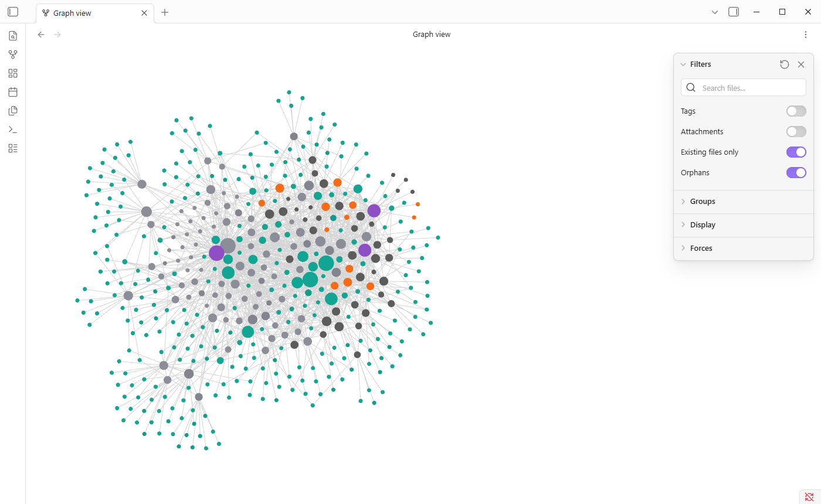Open the command palette ribbon icon

click(13, 130)
